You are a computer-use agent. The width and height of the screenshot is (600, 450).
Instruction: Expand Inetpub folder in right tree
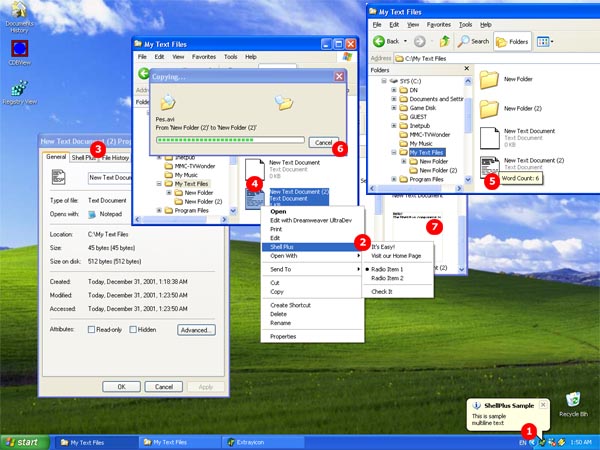394,126
